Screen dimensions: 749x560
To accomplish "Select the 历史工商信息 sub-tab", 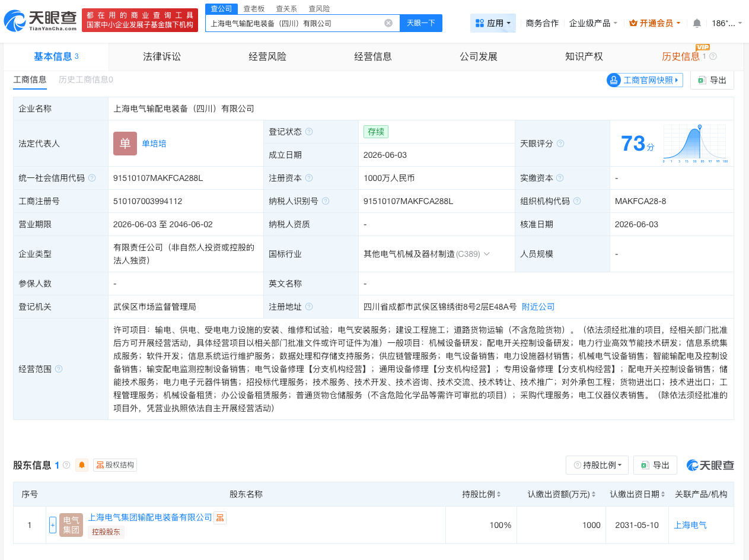I will click(x=85, y=79).
